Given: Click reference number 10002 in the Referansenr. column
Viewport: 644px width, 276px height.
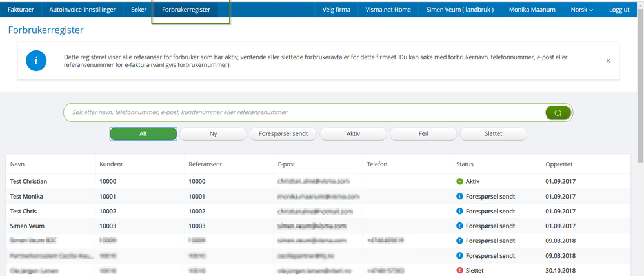Looking at the screenshot, I should point(197,211).
